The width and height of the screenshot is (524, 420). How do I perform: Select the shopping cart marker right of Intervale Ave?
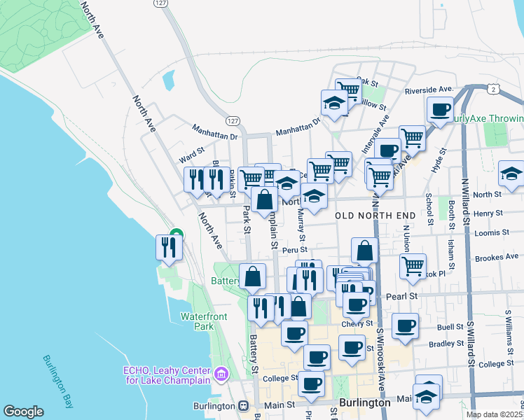(412, 138)
